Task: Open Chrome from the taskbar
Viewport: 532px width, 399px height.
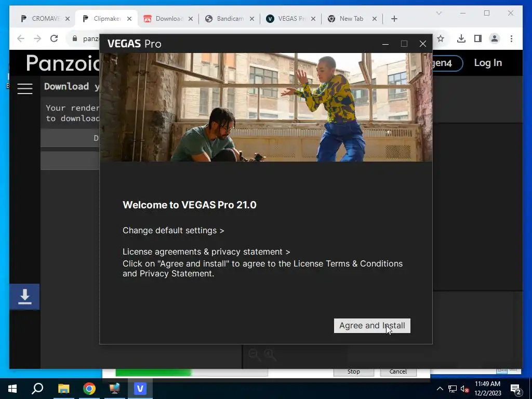Action: [x=89, y=389]
